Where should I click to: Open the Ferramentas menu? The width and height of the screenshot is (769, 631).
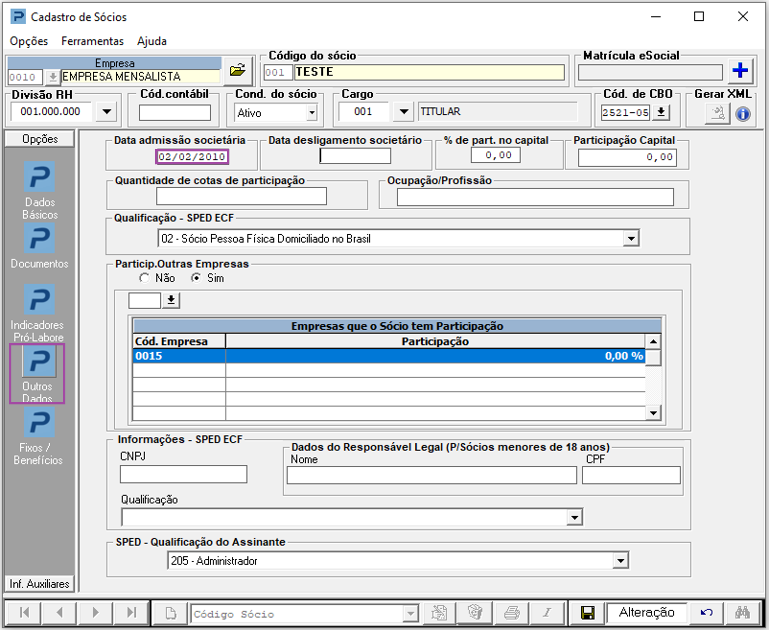coord(92,41)
